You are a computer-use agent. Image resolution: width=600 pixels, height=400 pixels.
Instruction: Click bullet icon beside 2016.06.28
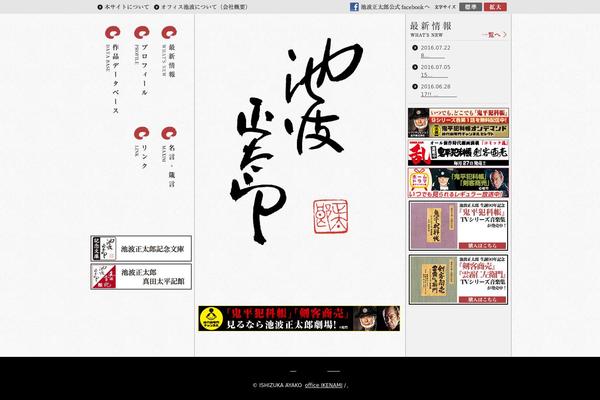click(x=415, y=87)
